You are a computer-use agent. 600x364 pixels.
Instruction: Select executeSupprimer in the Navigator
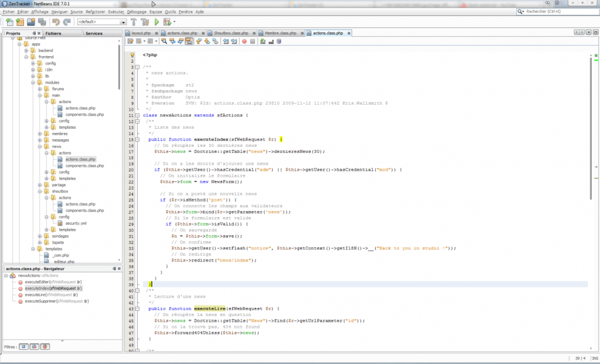click(57, 301)
